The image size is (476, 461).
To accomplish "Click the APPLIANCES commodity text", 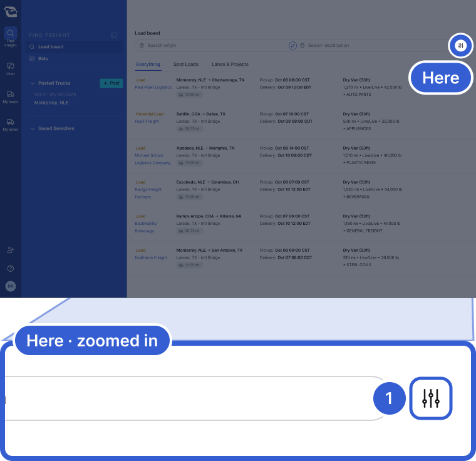I will pos(358,129).
